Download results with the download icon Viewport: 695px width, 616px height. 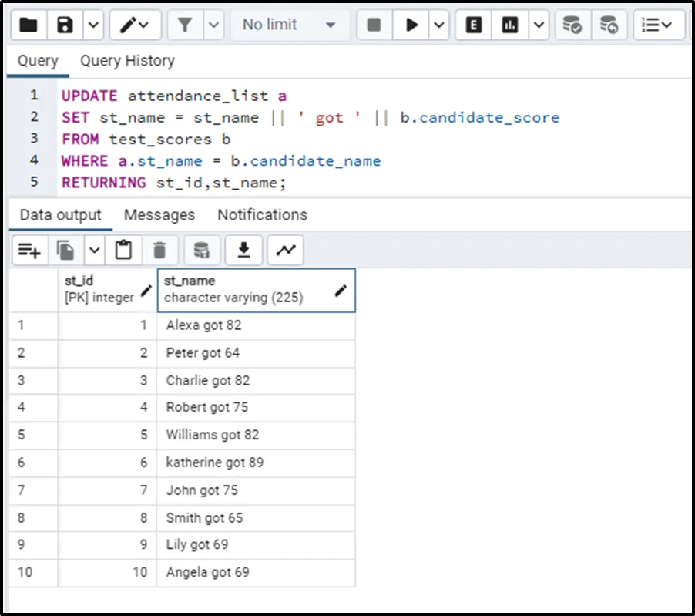tap(243, 250)
